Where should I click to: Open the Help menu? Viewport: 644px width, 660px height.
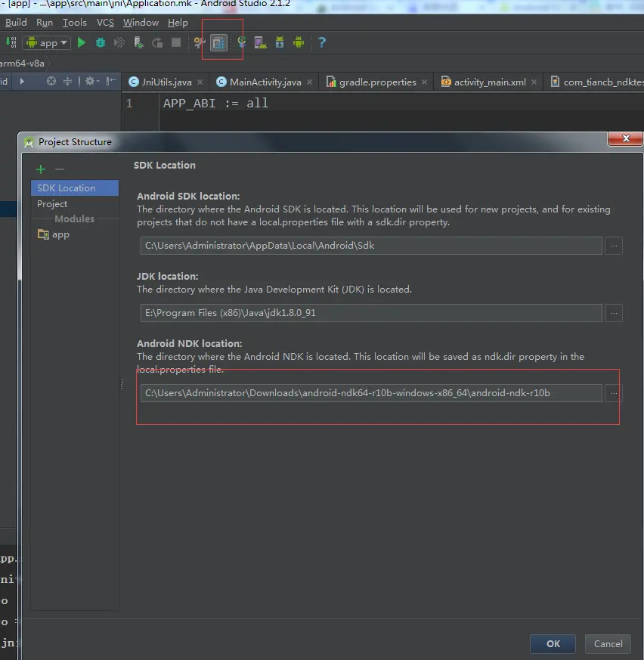coord(178,23)
